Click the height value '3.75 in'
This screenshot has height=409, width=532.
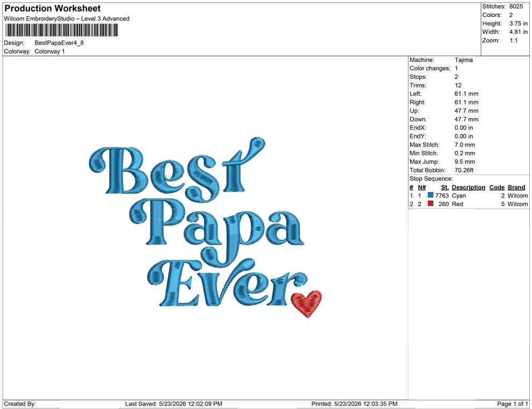[x=519, y=24]
